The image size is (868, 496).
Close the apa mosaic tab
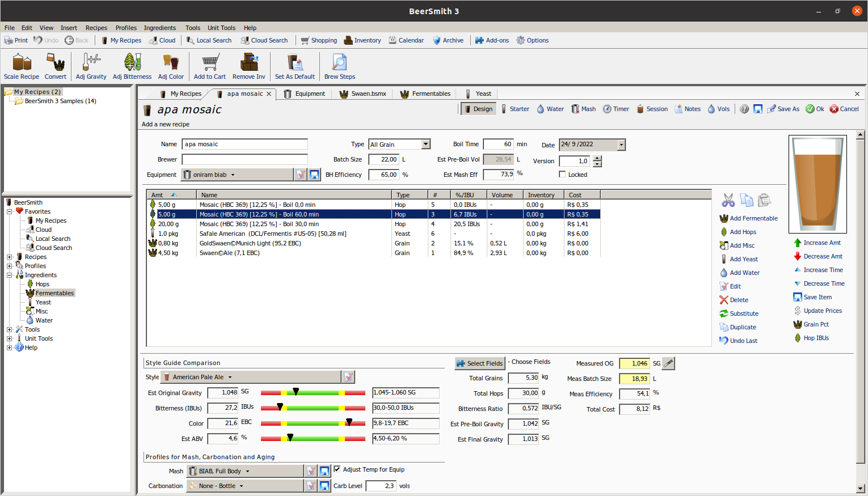click(269, 94)
